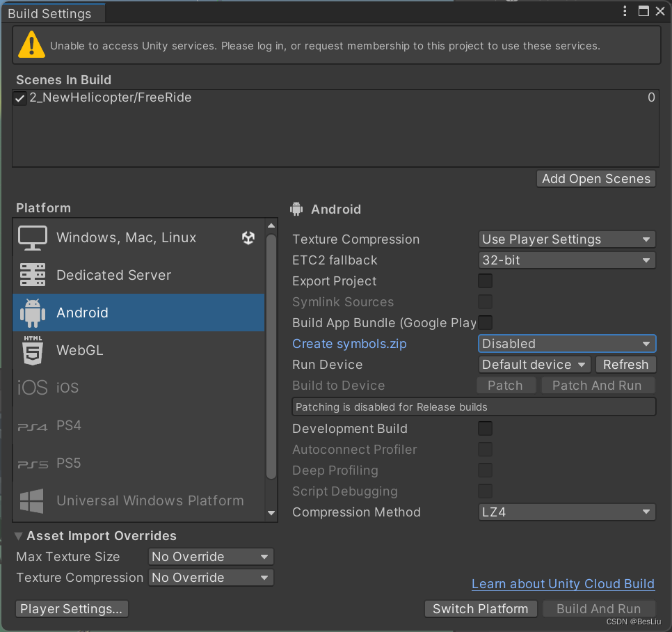
Task: Click the Build And Run button
Action: [x=599, y=609]
